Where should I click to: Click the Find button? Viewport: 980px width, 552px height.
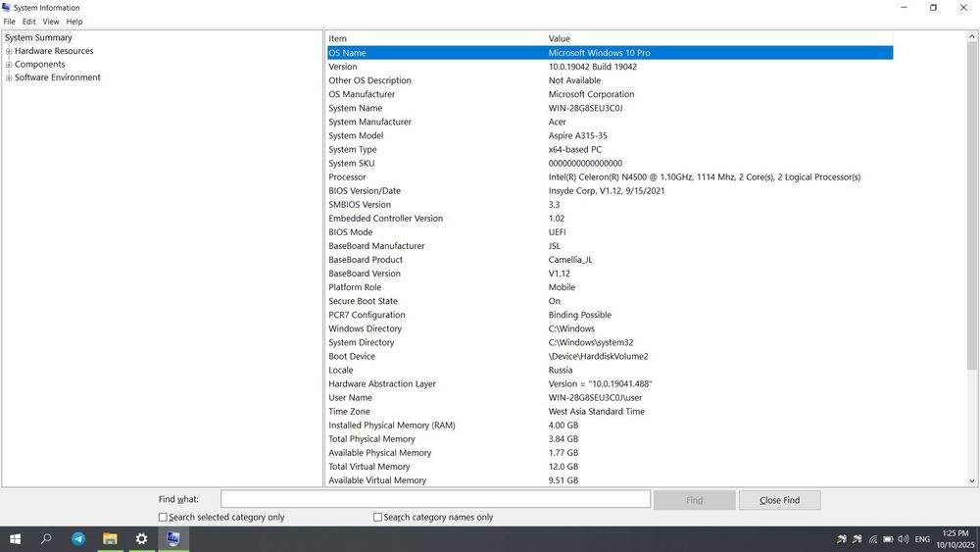point(695,500)
